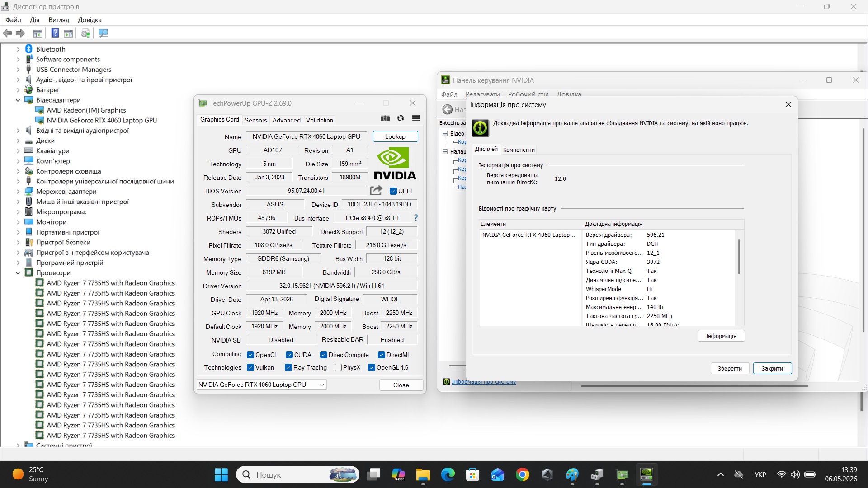Switch to the Sensors tab in GPU-Z
Image resolution: width=868 pixels, height=488 pixels.
256,120
